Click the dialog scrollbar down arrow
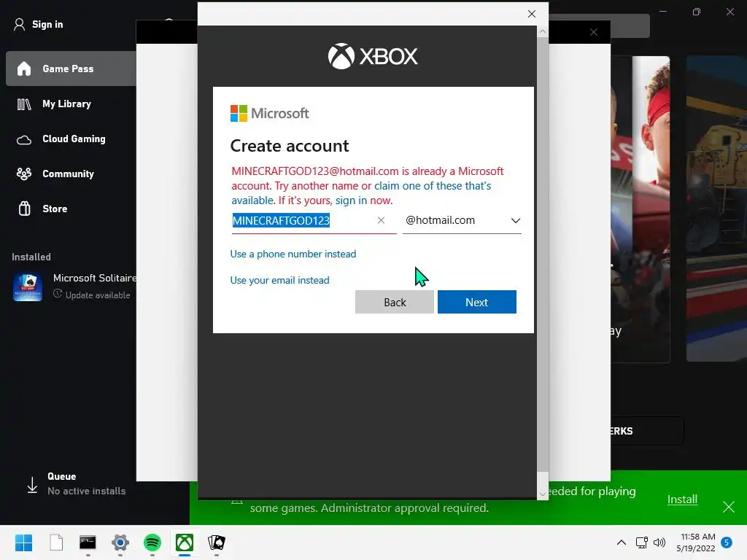This screenshot has width=747, height=560. 543,494
